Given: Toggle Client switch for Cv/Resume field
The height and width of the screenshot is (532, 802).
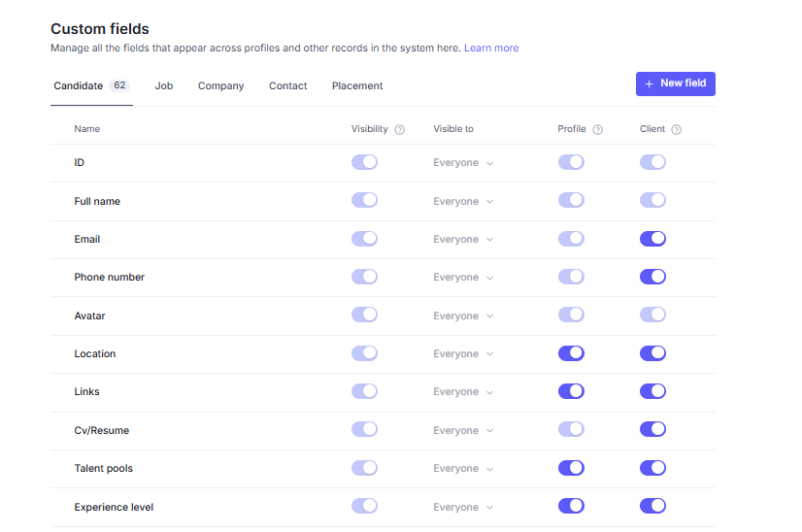Looking at the screenshot, I should click(x=652, y=429).
